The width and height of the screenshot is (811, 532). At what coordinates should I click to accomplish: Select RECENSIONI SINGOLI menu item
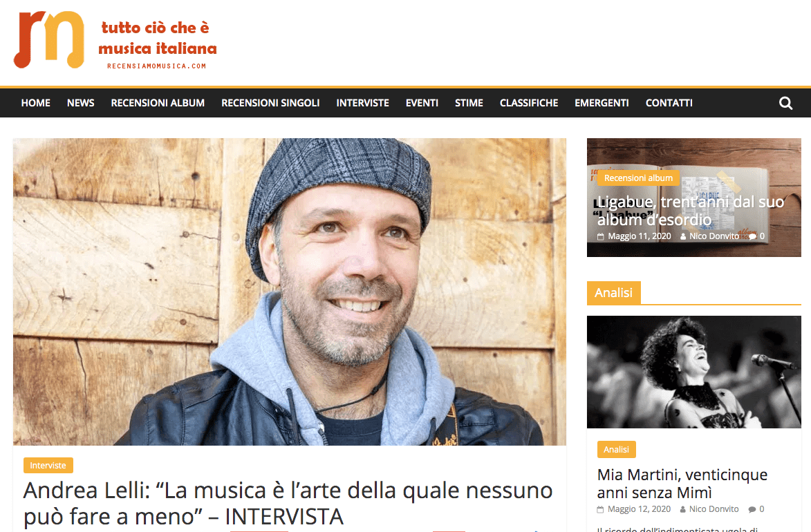(270, 103)
